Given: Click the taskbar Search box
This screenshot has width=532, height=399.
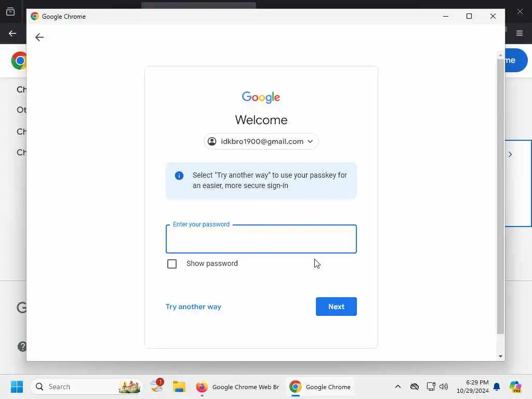Looking at the screenshot, I should pyautogui.click(x=87, y=387).
